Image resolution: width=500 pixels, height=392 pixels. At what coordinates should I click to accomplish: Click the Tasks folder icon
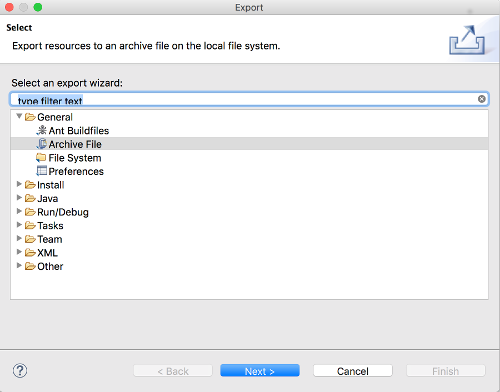[x=30, y=226]
